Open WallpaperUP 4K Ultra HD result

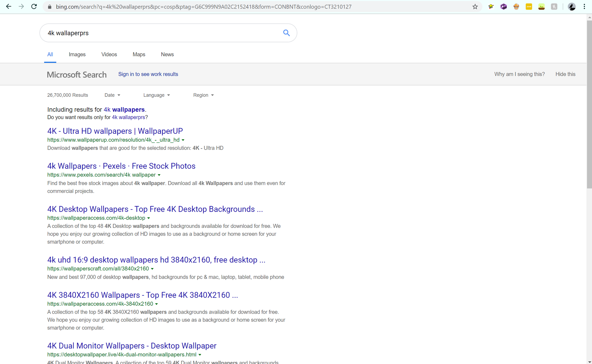point(115,131)
